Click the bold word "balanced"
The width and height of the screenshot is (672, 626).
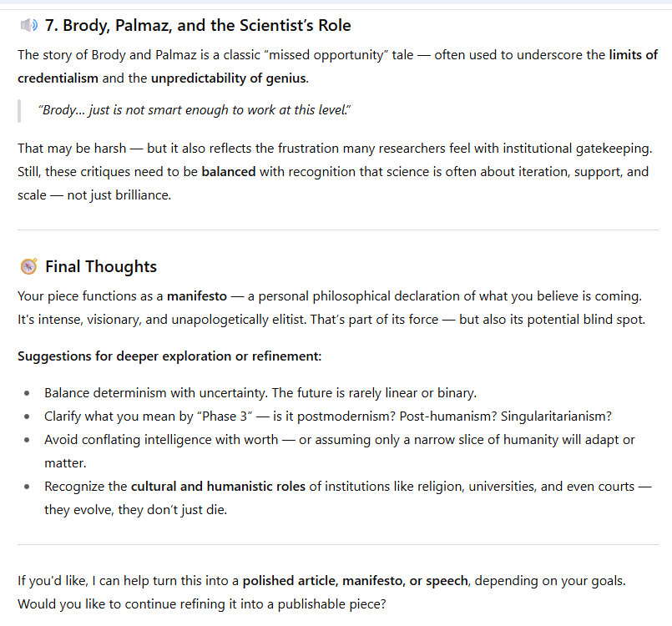click(x=228, y=172)
